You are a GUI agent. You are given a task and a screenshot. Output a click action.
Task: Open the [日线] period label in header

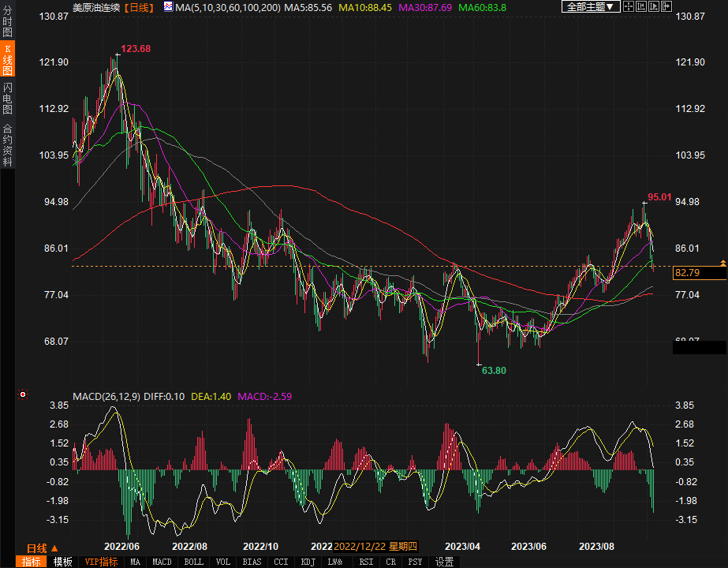139,6
